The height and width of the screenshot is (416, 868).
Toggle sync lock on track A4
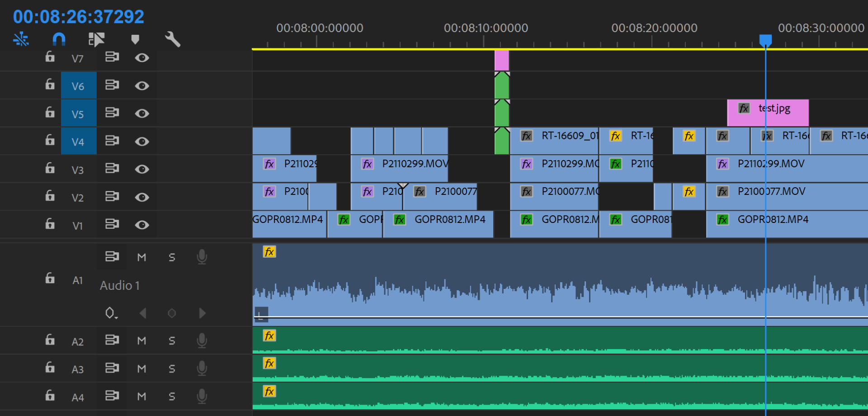click(x=112, y=396)
